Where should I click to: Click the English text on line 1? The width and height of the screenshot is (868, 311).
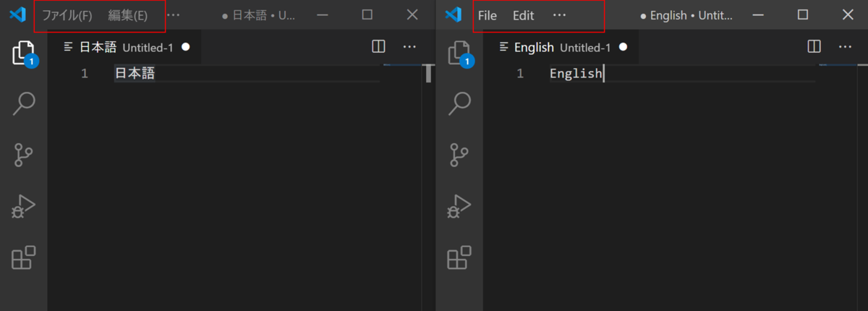[576, 73]
